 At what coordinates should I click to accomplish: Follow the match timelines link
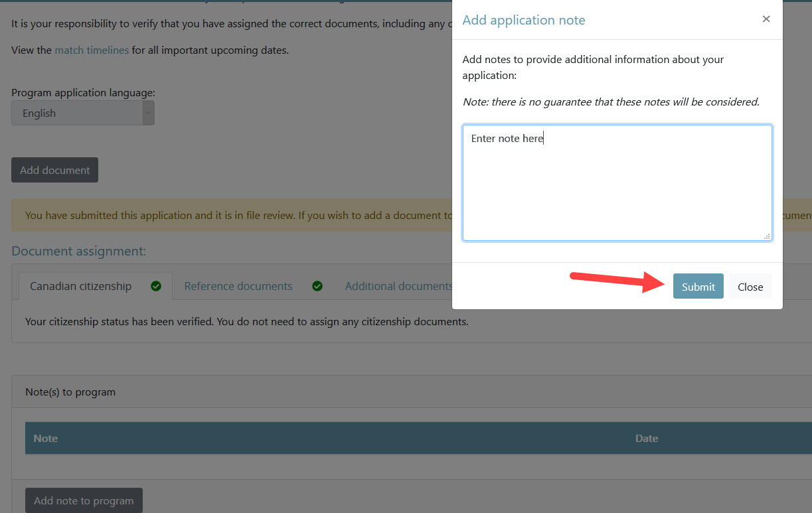(x=92, y=50)
